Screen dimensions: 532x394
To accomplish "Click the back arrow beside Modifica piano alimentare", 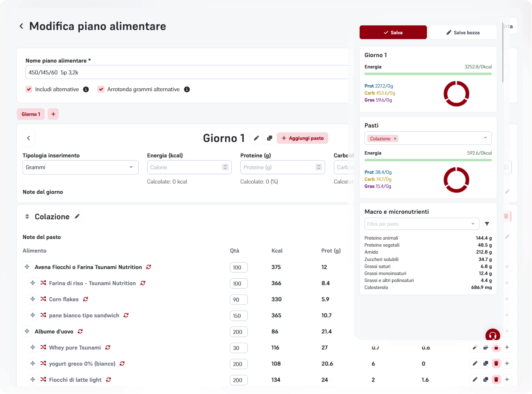I will [21, 26].
